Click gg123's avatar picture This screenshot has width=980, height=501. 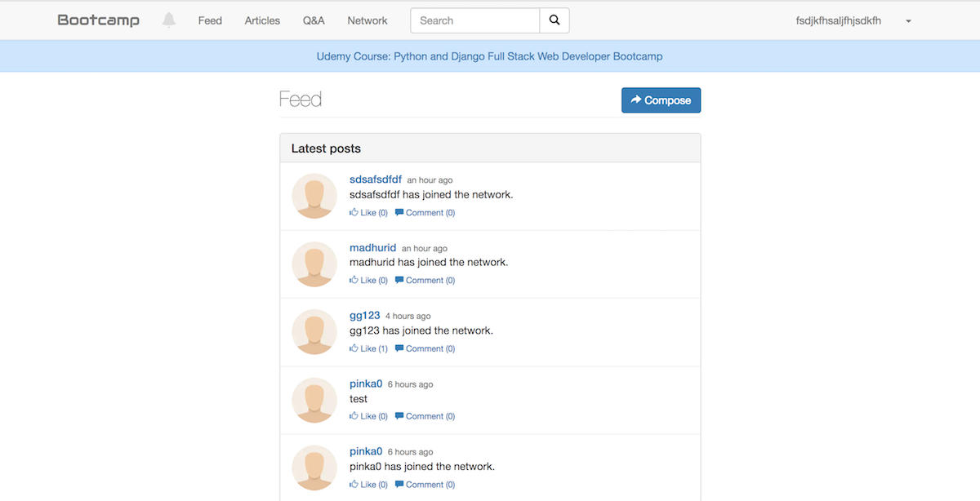(314, 332)
